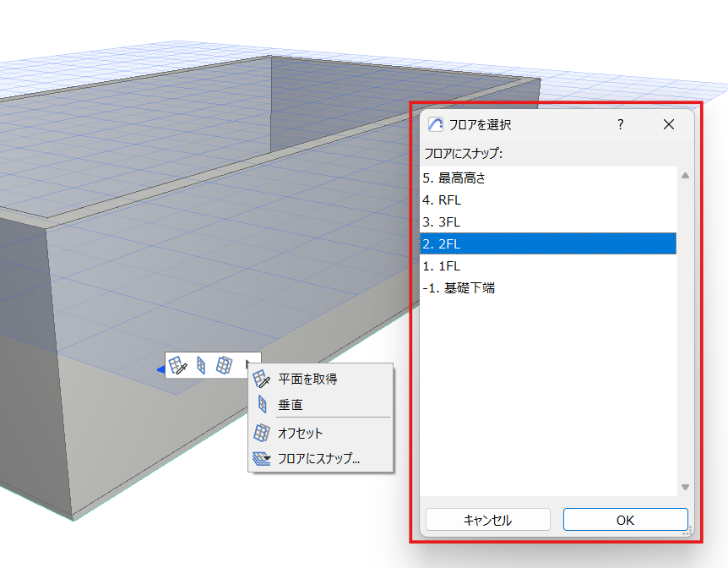
Task: Click the icon beside 垂直
Action: (263, 405)
